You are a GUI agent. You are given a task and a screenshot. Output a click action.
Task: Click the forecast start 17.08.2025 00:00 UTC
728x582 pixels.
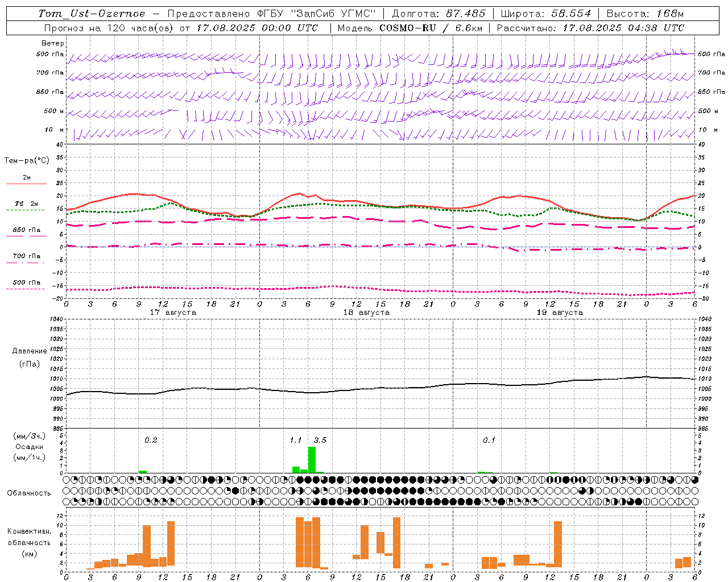click(x=257, y=27)
